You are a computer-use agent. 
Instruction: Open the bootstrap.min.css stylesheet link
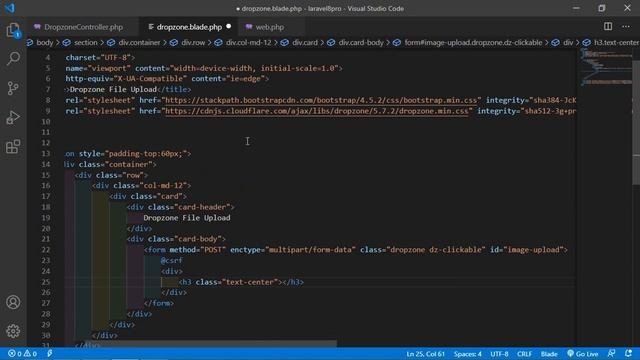pyautogui.click(x=321, y=100)
